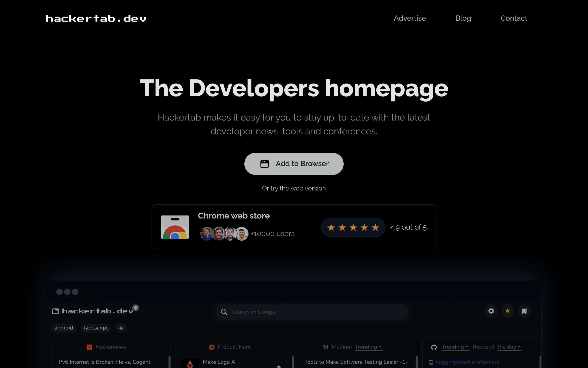Click the hackertab.dev logo in header

click(96, 18)
